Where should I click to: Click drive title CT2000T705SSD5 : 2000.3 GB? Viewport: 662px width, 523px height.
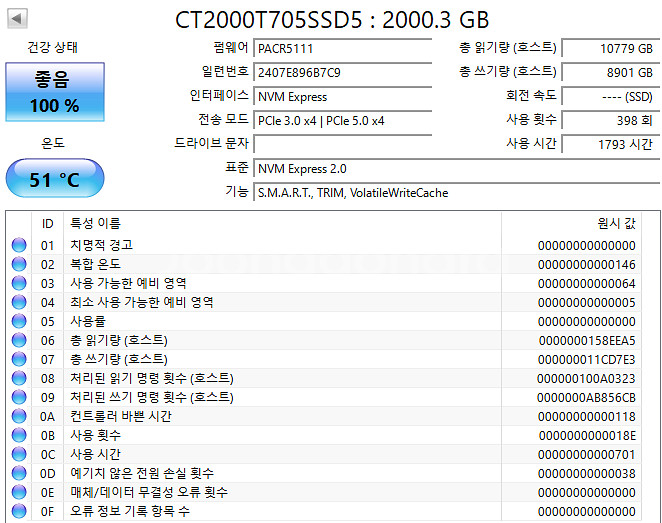coord(332,19)
